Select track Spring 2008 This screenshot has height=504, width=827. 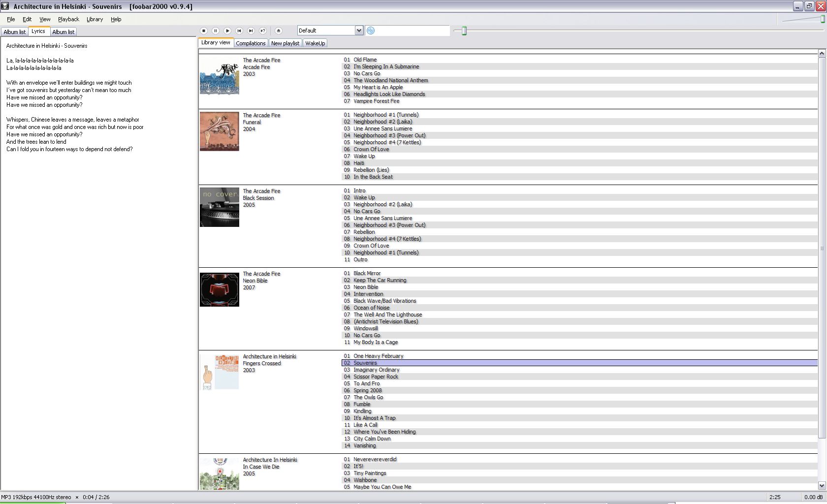pyautogui.click(x=579, y=390)
